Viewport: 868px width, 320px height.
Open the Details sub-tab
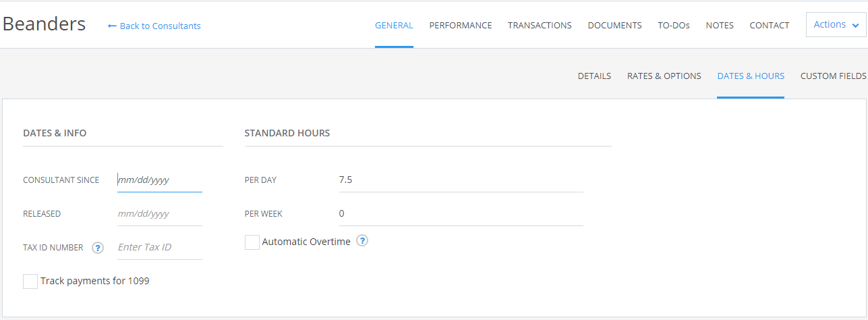[x=594, y=76]
